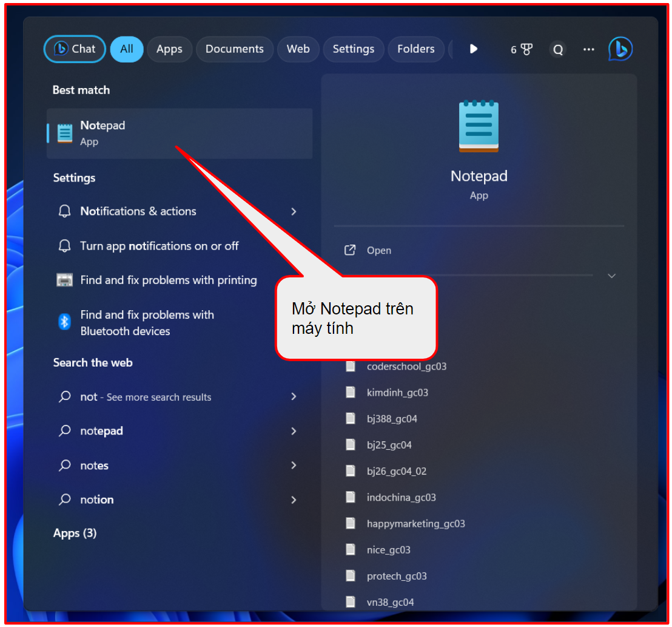The height and width of the screenshot is (627, 672).
Task: Click Open in the Notepad preview pane
Action: click(378, 250)
